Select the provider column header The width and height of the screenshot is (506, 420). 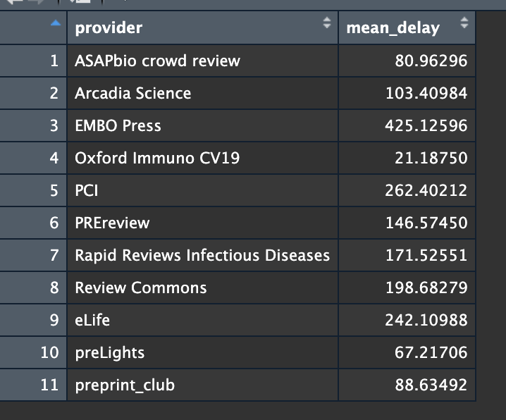109,28
